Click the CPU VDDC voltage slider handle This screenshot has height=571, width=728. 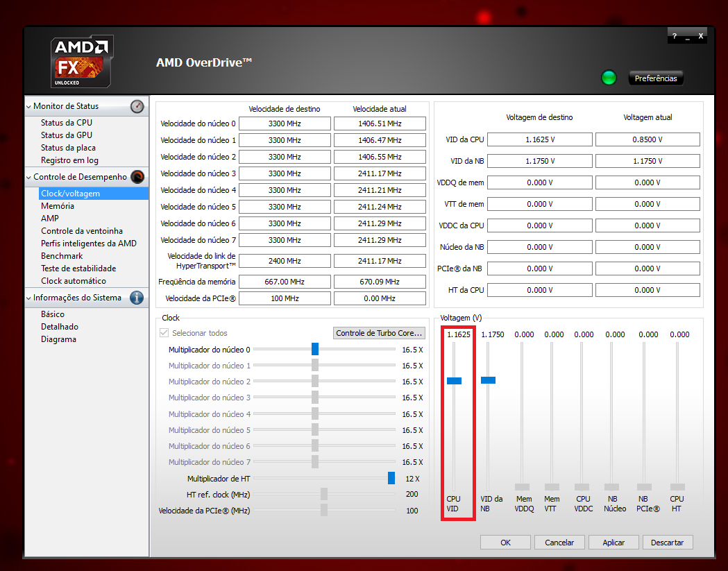click(x=582, y=487)
